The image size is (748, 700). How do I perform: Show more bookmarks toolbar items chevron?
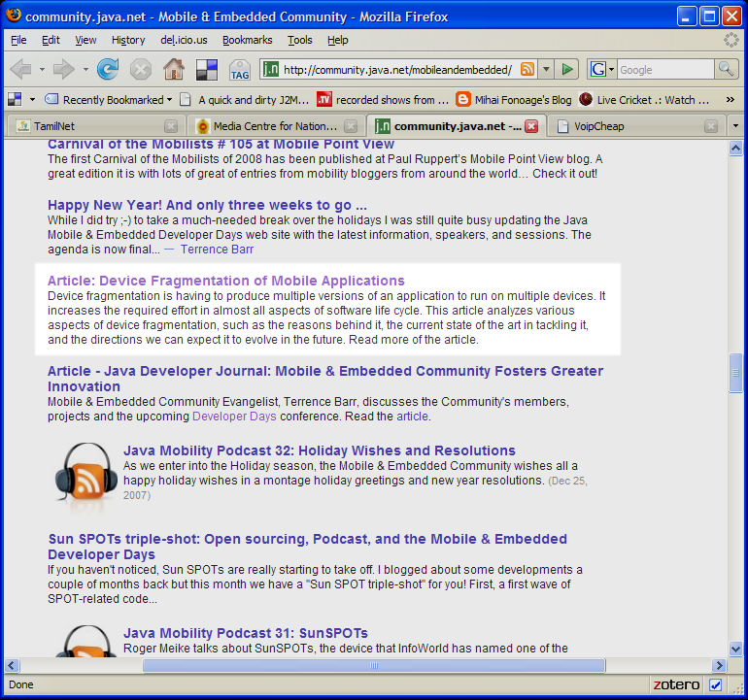click(x=730, y=99)
